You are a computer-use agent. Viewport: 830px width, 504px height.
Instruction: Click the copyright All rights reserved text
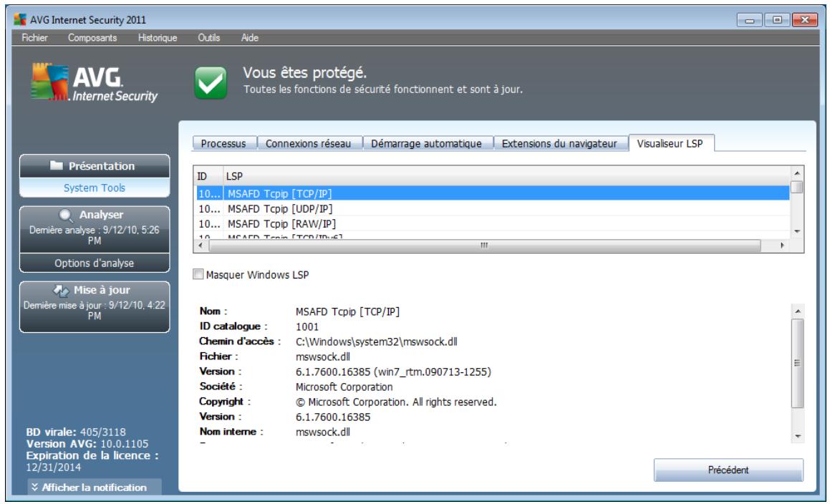pos(396,402)
